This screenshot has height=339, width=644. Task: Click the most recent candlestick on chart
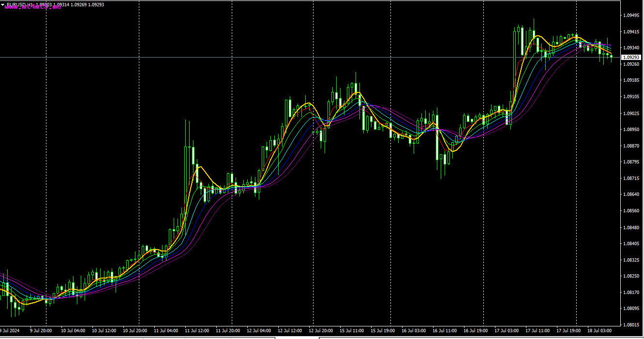pyautogui.click(x=612, y=57)
